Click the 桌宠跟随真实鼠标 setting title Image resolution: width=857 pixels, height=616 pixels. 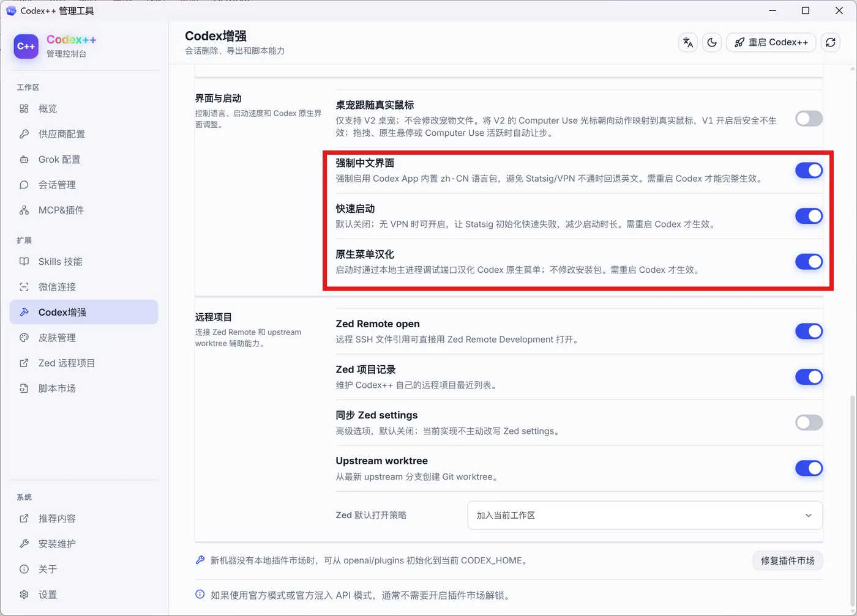375,105
